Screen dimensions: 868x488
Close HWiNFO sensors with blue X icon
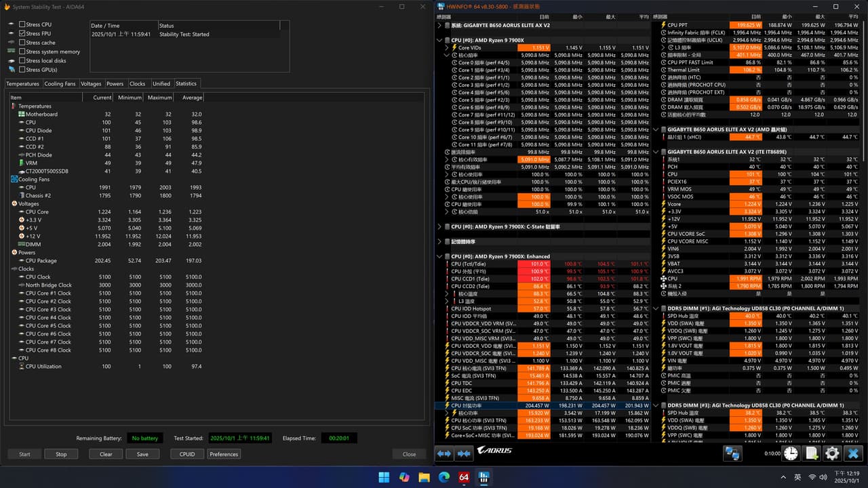point(853,453)
